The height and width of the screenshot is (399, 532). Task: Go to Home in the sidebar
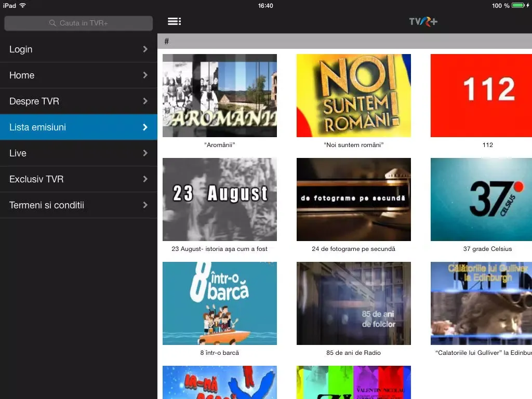tap(79, 75)
